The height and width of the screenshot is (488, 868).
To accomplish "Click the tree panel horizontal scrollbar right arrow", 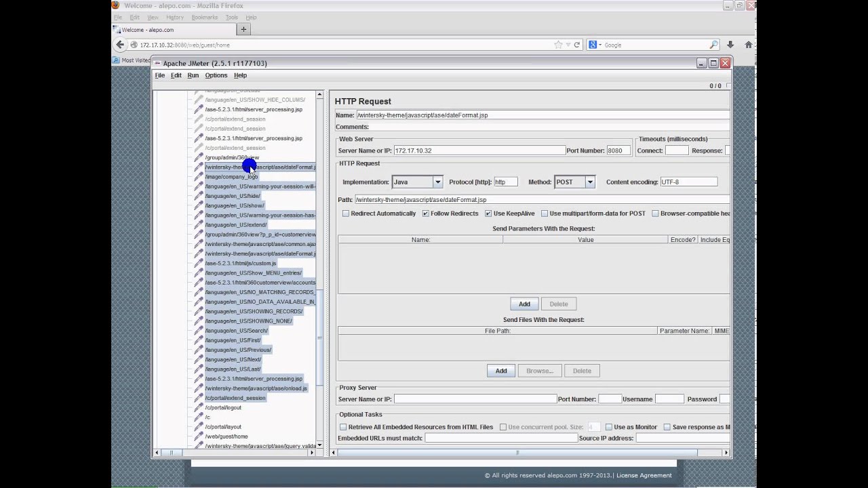I will coord(312,452).
